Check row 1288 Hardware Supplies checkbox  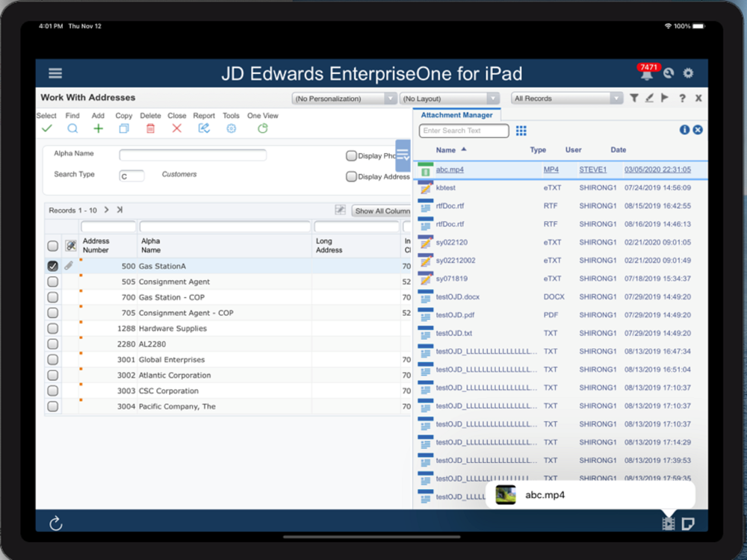click(53, 329)
